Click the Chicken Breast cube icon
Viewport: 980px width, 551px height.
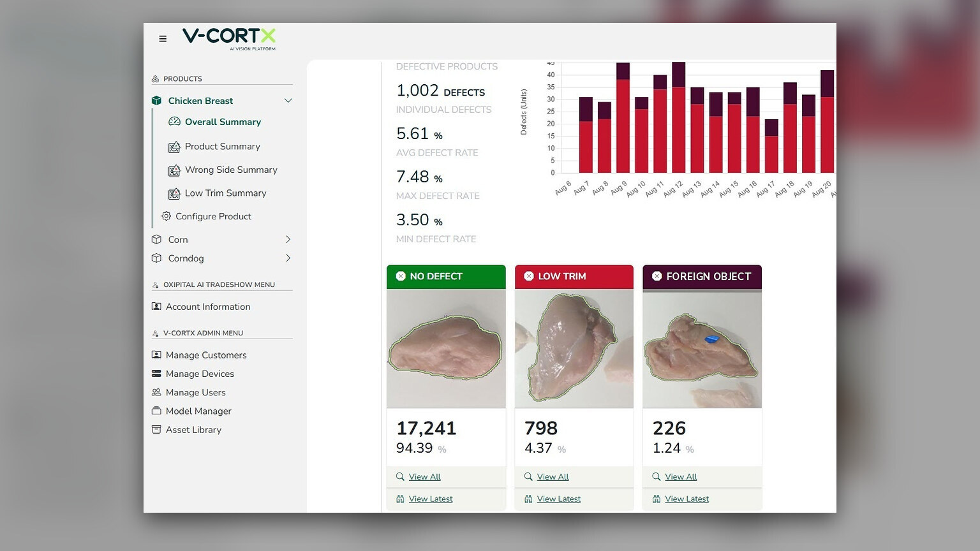(156, 101)
